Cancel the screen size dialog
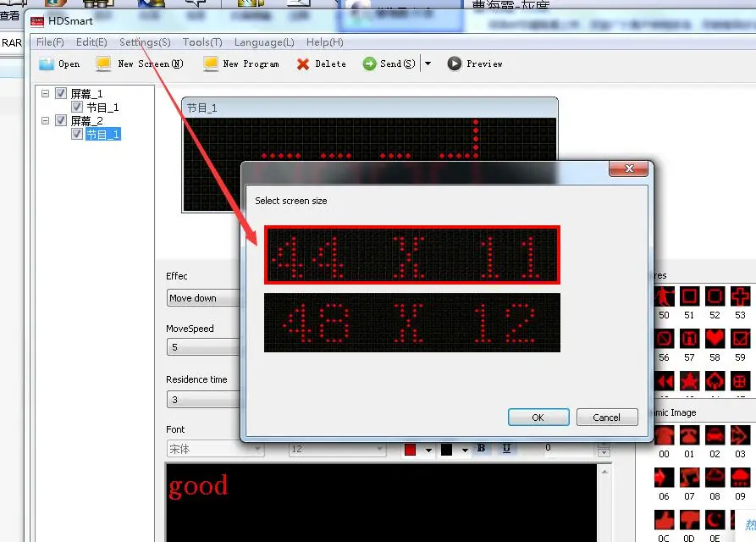This screenshot has height=542, width=756. point(607,418)
